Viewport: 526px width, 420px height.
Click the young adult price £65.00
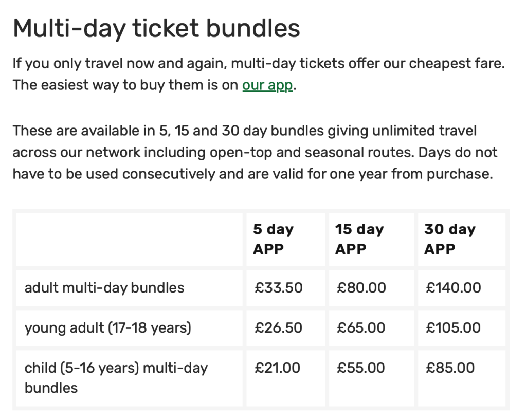(361, 327)
